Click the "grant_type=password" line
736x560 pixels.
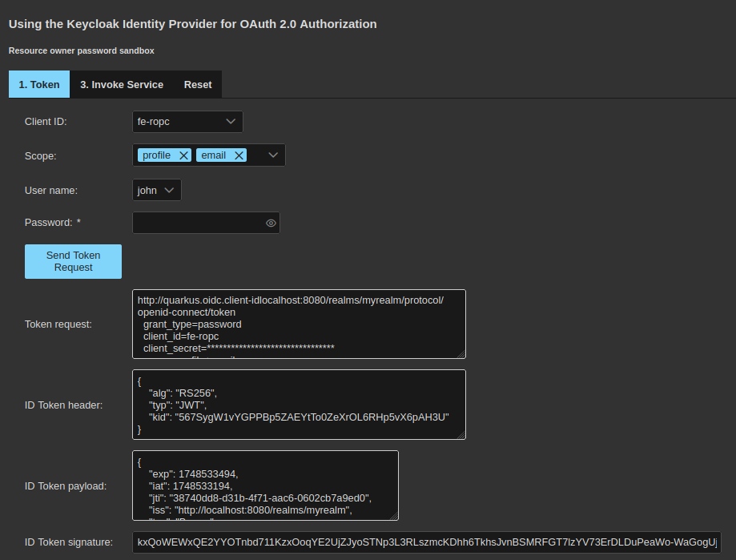[192, 324]
